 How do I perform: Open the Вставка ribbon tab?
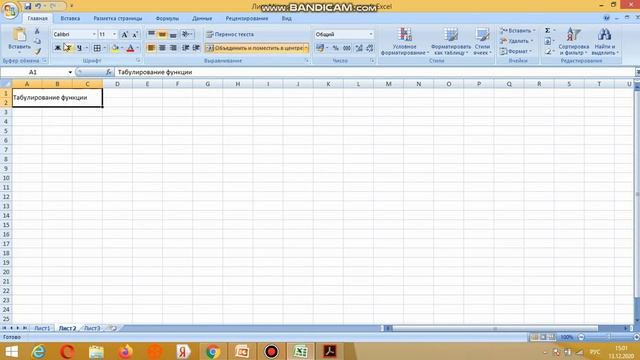coord(70,18)
